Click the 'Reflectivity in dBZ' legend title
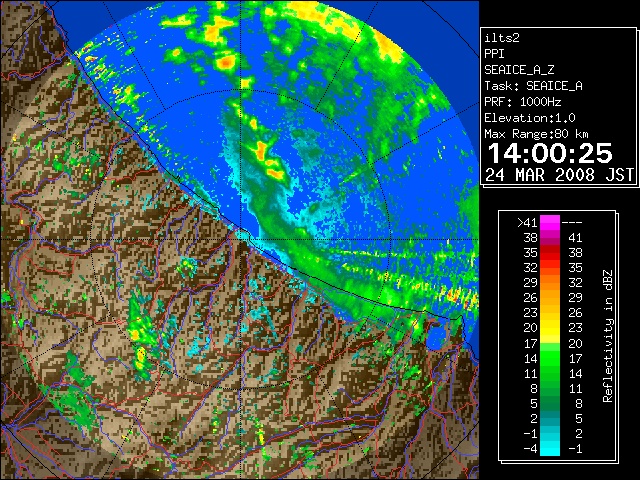 [608, 336]
